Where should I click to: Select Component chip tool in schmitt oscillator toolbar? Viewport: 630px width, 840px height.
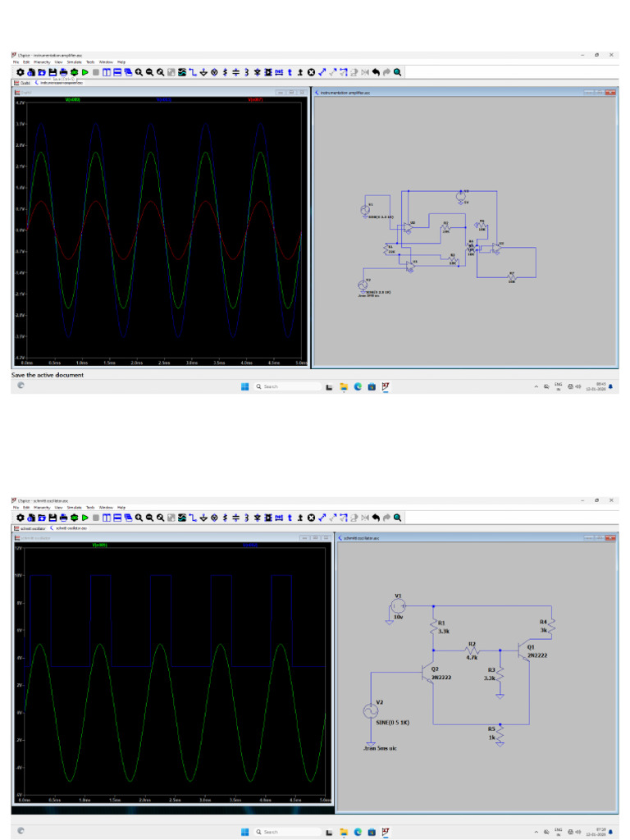tap(268, 518)
